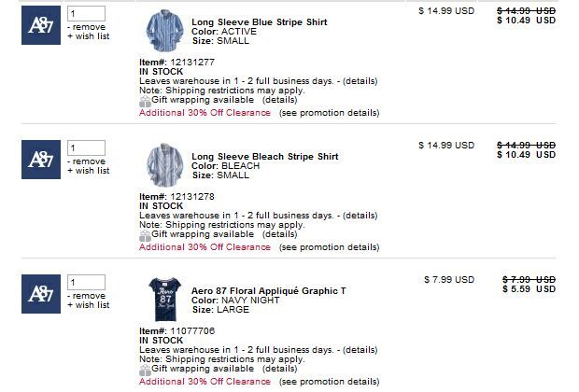The image size is (579, 392).
Task: View warehouse shipping details for Bleach Stripe Shirt
Action: click(360, 216)
